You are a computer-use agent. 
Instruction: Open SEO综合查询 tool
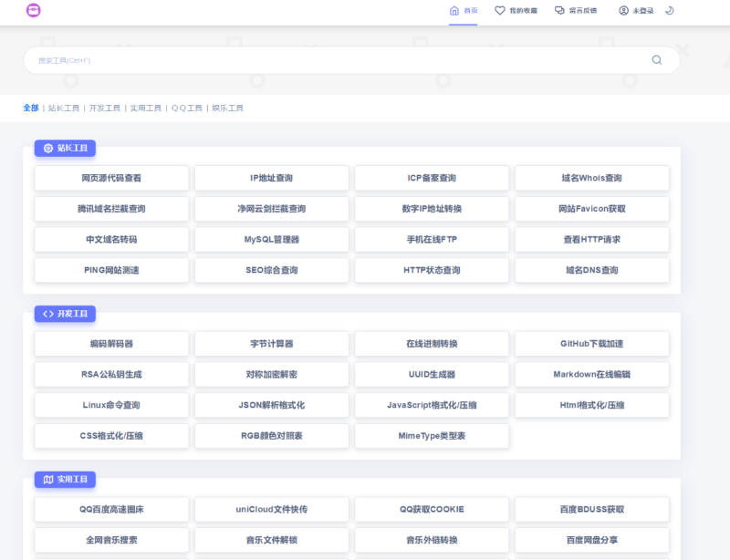[x=271, y=270]
